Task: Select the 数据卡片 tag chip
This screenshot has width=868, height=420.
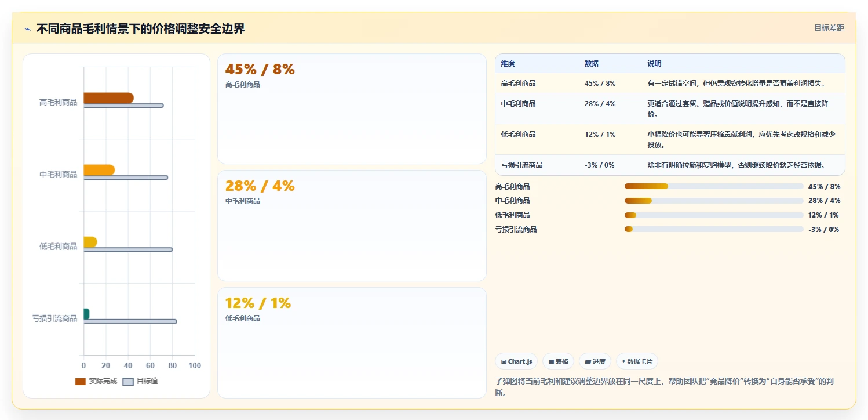Action: 637,361
